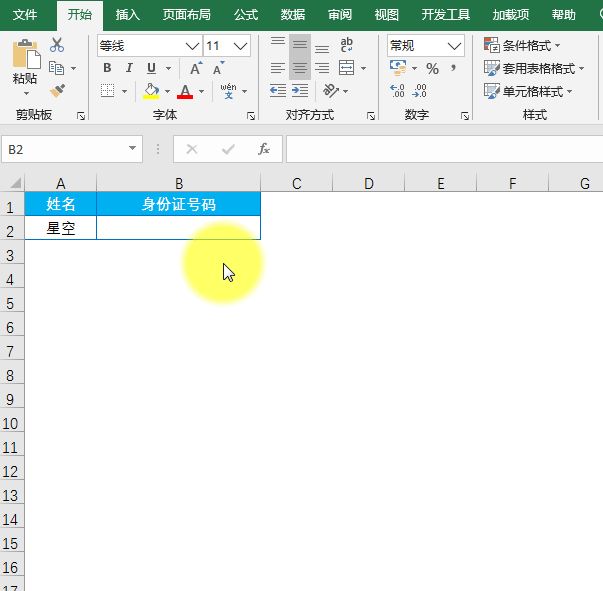Apply red font color A icon
Image resolution: width=603 pixels, height=591 pixels.
(185, 91)
